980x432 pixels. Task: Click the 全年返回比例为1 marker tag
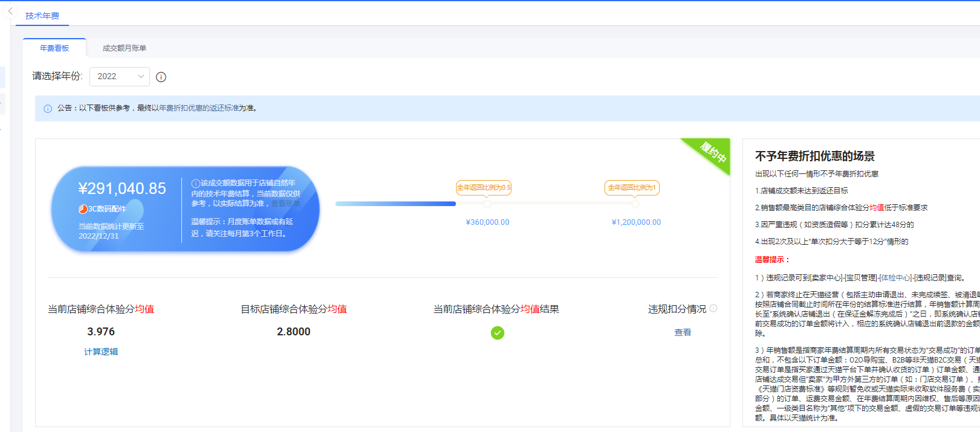632,187
